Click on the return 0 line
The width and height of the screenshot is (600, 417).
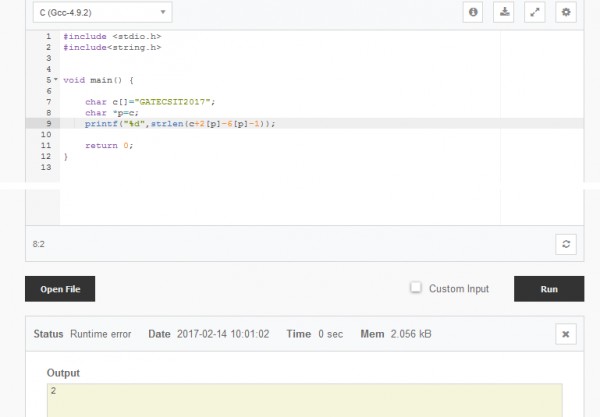(108, 145)
